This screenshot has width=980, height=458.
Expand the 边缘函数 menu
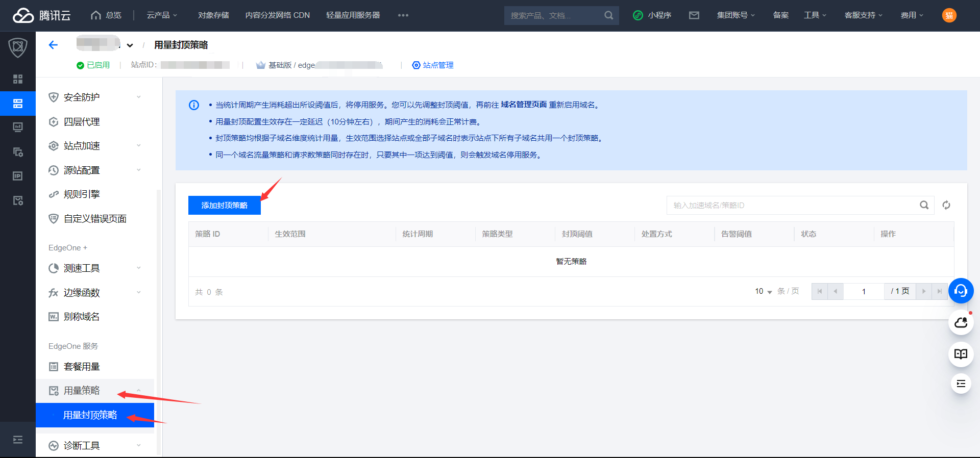[95, 293]
